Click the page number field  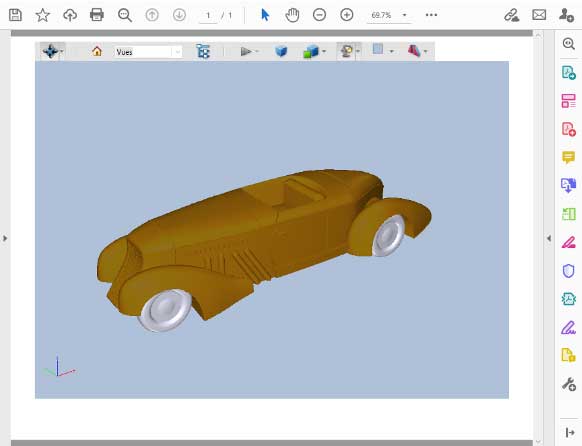(x=208, y=16)
